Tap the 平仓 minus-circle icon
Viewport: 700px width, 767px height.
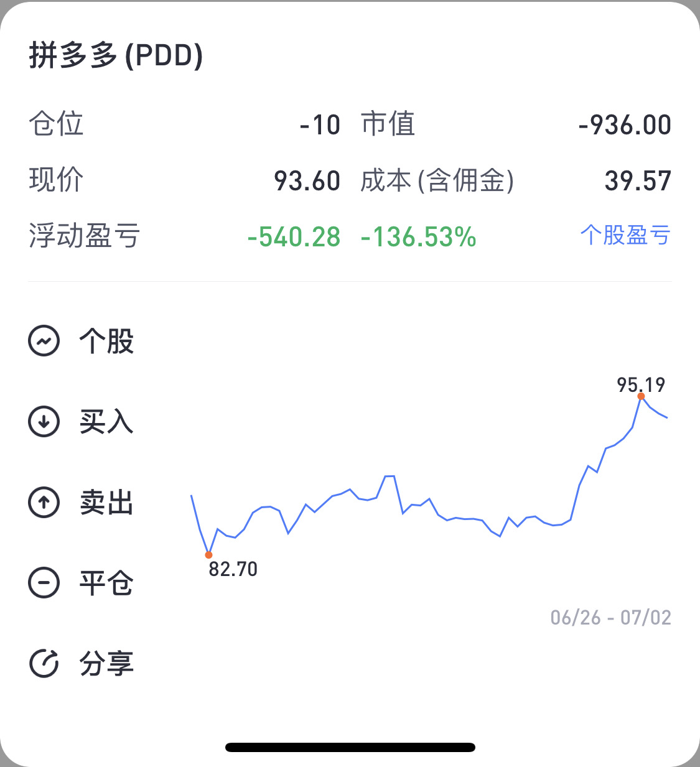44,583
